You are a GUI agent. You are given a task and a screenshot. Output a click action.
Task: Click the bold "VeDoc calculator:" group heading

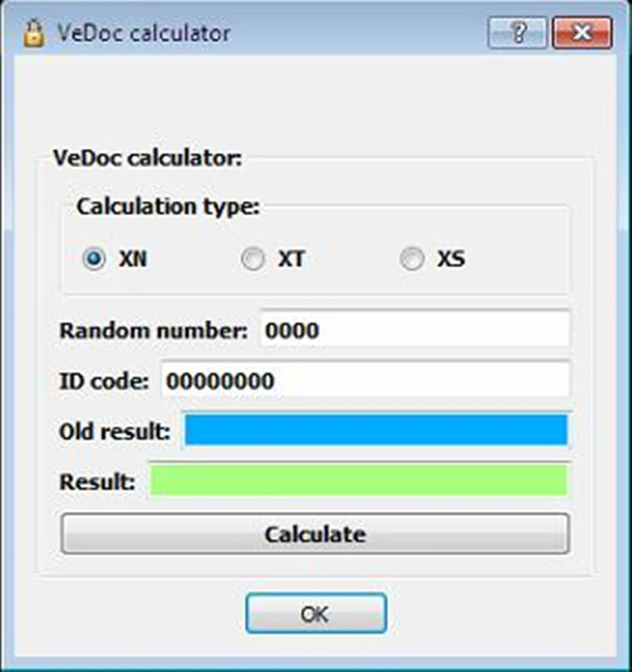[147, 157]
